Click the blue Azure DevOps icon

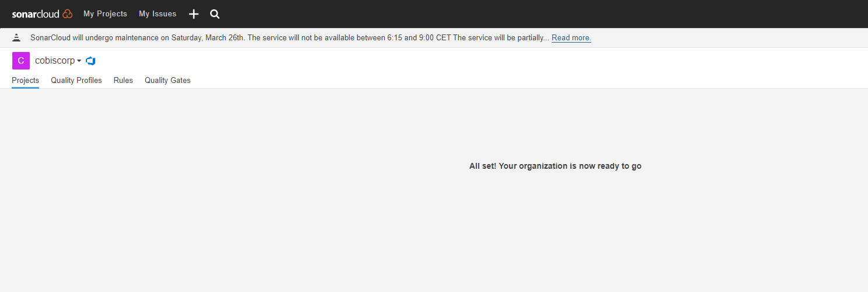click(90, 61)
